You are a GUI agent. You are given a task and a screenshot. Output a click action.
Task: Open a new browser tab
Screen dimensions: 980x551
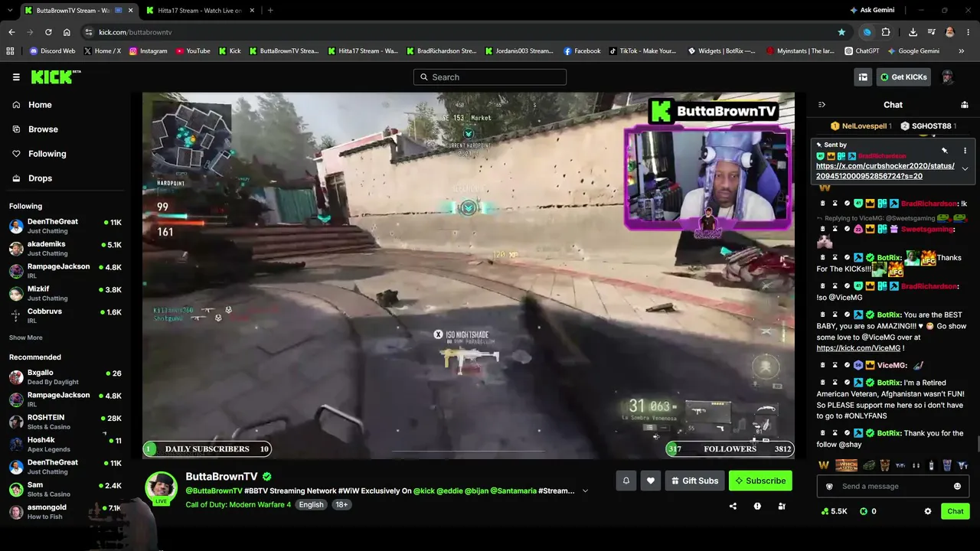pyautogui.click(x=270, y=11)
